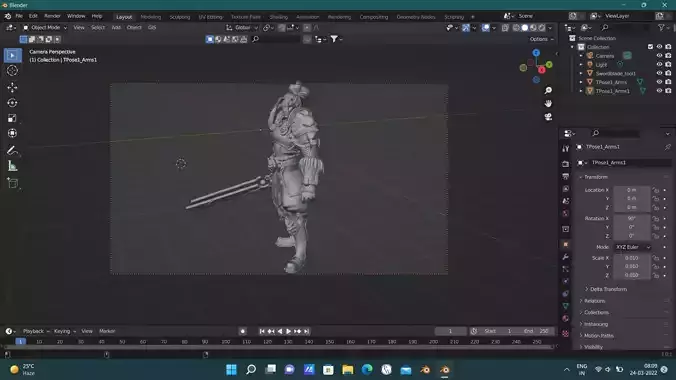Viewport: 676px width, 380px height.
Task: Switch to the Modeling workspace tab
Action: coord(150,17)
